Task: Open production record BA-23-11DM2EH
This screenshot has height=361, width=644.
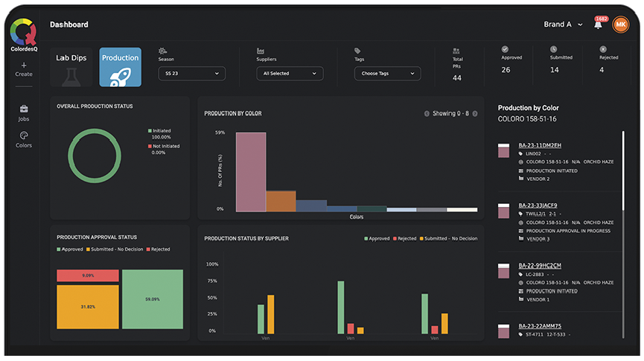Action: pos(540,145)
